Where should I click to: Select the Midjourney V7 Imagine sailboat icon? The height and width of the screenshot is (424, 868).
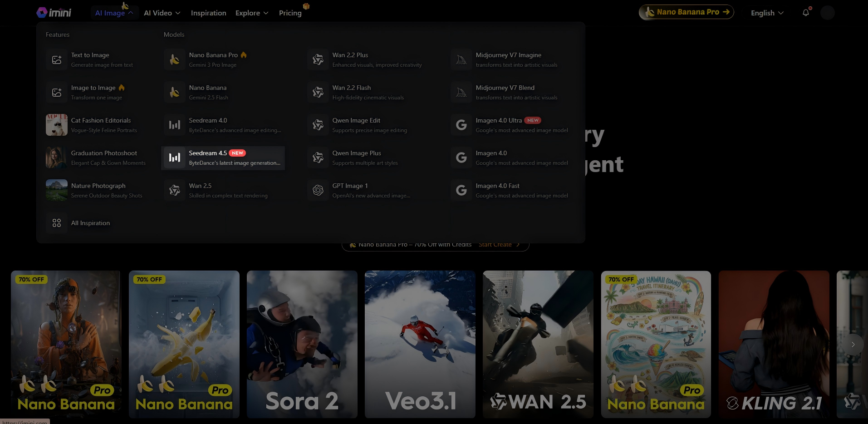pos(461,60)
